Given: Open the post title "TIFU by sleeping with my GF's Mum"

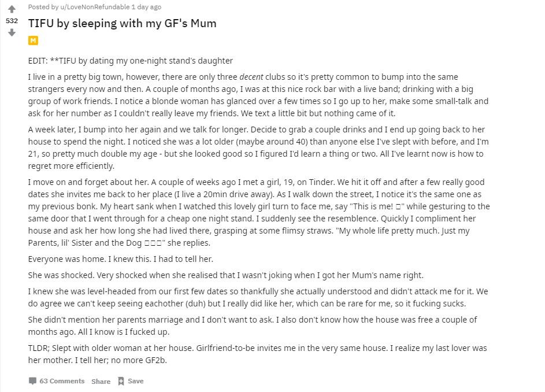Looking at the screenshot, I should tap(123, 23).
